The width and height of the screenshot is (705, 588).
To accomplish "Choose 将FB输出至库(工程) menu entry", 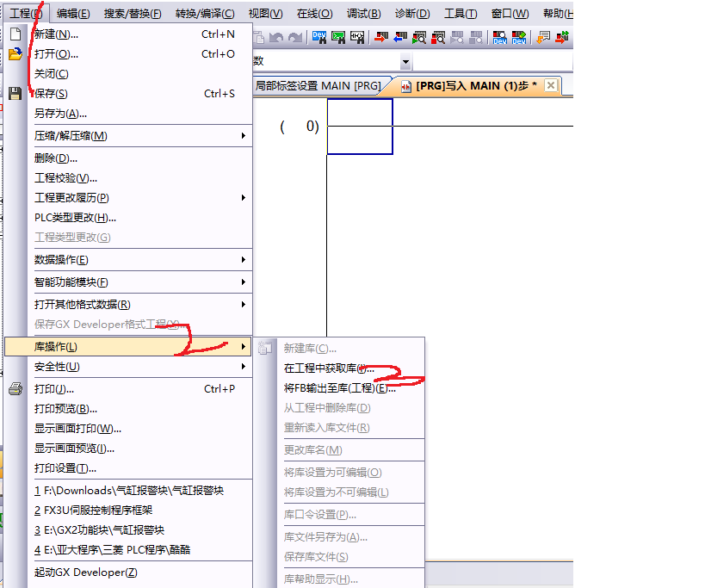I will pyautogui.click(x=339, y=388).
